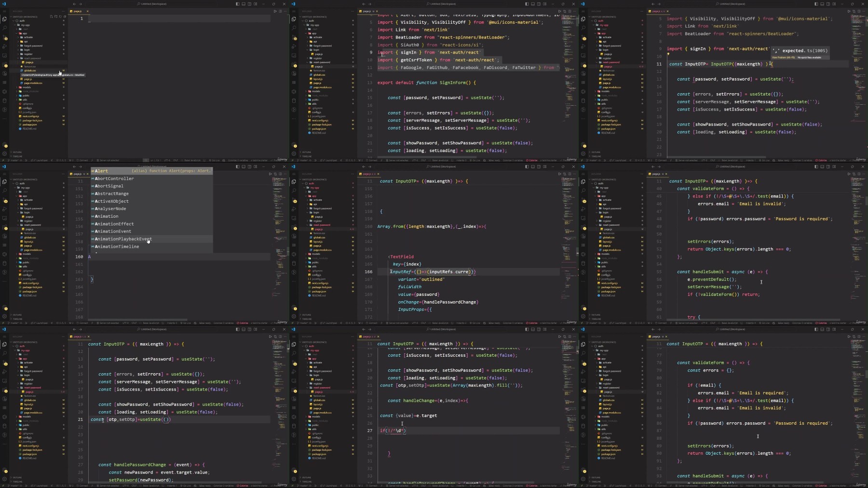The image size is (868, 488).
Task: Toggle secondary side bar in the otp useState window
Action: [x=249, y=329]
